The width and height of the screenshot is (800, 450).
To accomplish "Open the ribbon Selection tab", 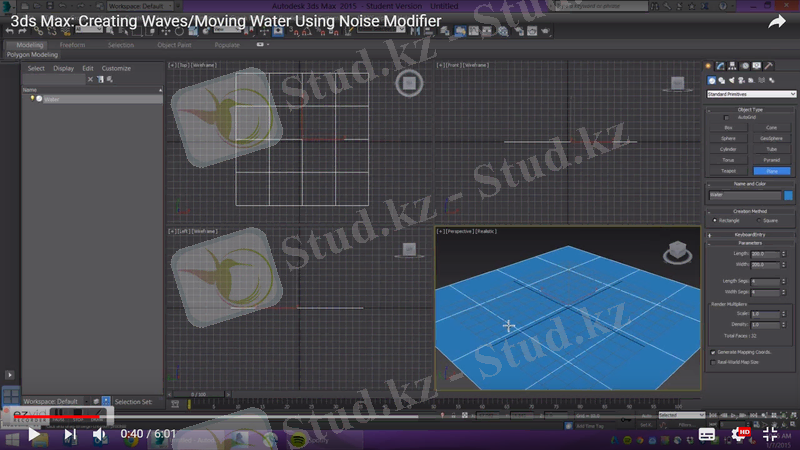I will 121,45.
